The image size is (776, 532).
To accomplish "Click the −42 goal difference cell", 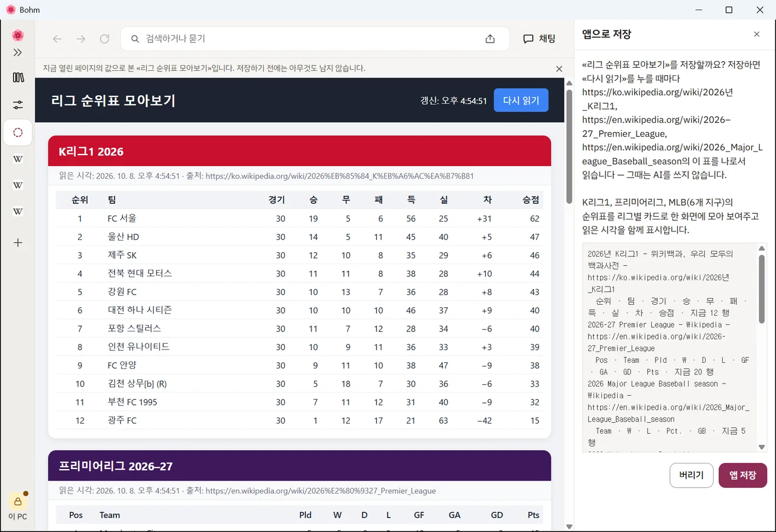I will pyautogui.click(x=483, y=421).
